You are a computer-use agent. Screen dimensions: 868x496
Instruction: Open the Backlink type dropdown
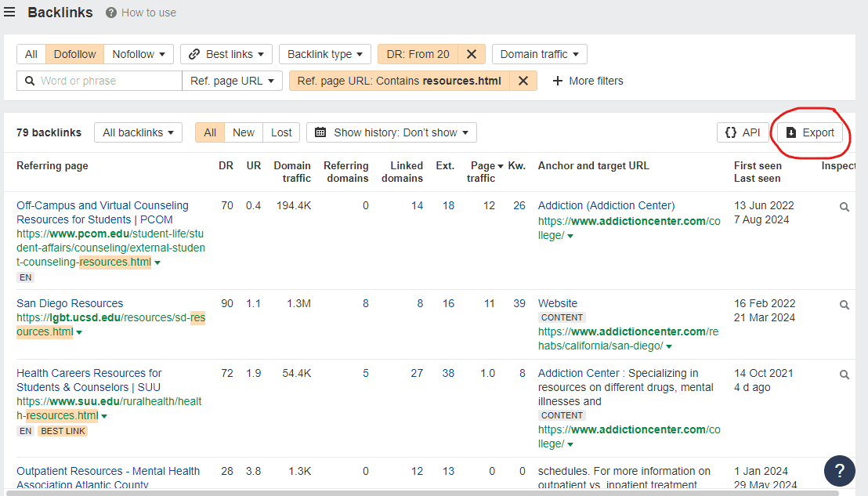click(325, 54)
